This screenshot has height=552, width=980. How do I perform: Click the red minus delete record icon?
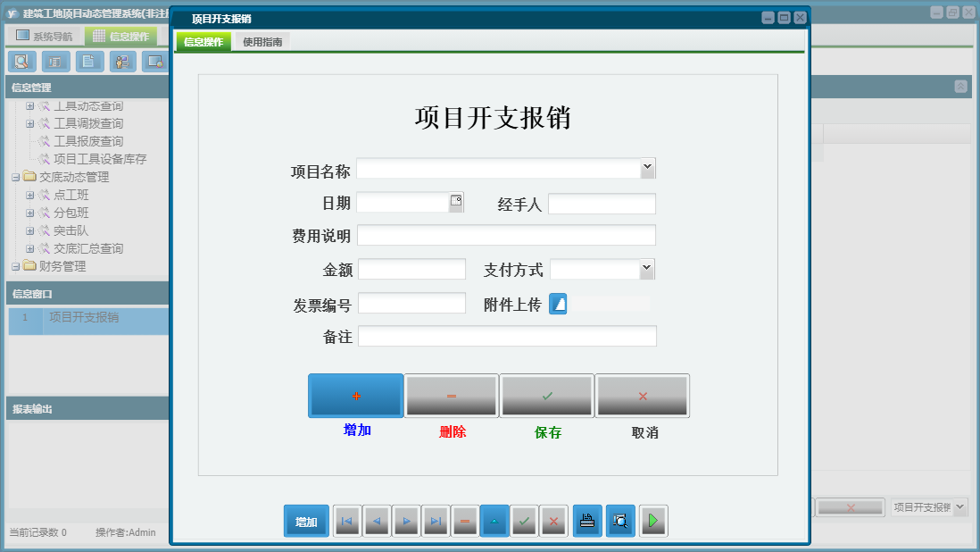(464, 521)
